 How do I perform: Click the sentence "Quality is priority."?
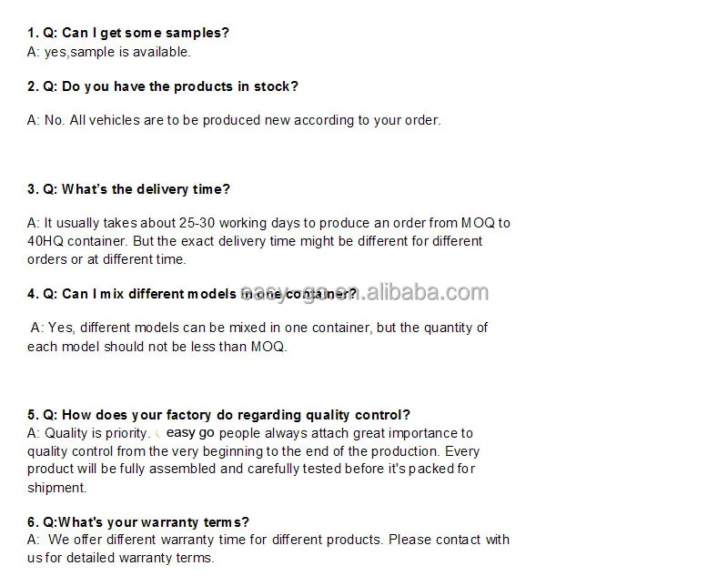click(88, 433)
